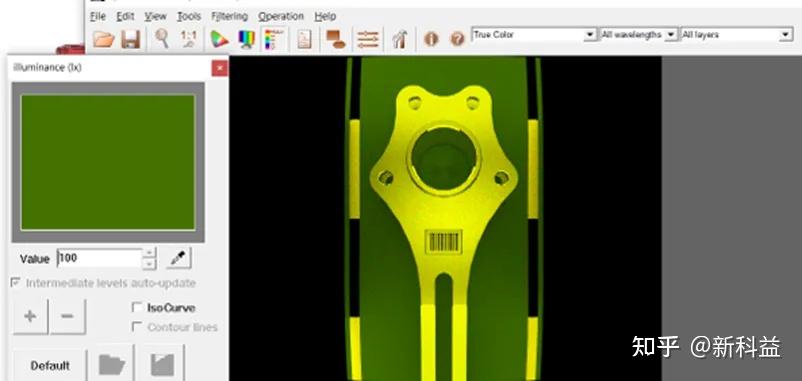This screenshot has width=802, height=381.
Task: Open the color triangle chromaticity icon
Action: click(x=219, y=39)
